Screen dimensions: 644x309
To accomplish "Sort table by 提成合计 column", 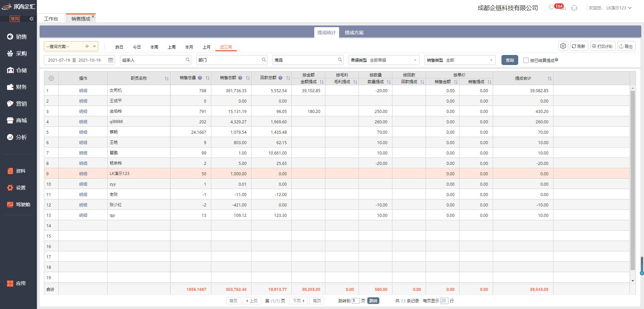I will pyautogui.click(x=549, y=78).
